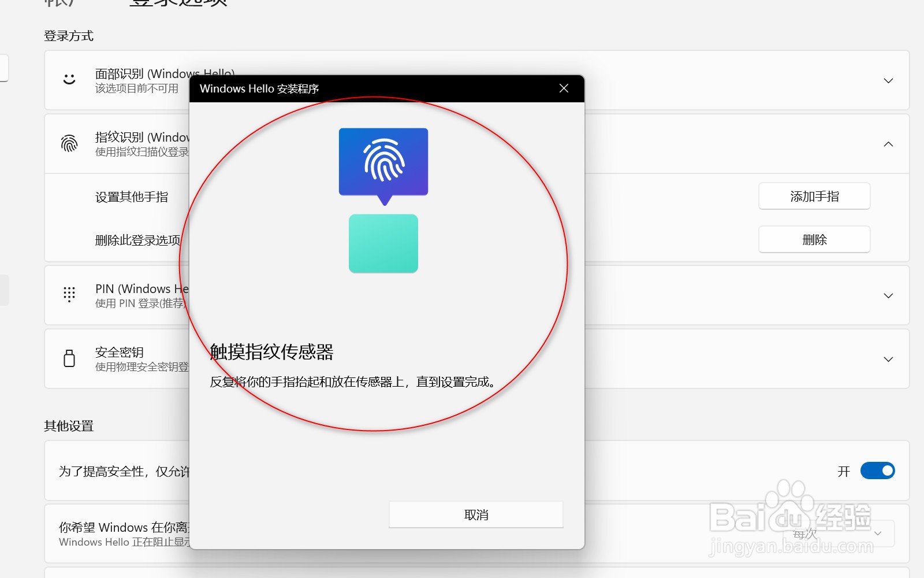Screen dimensions: 924x578
Task: Click the 反复将你的手指抬起 instruction text
Action: 352,382
